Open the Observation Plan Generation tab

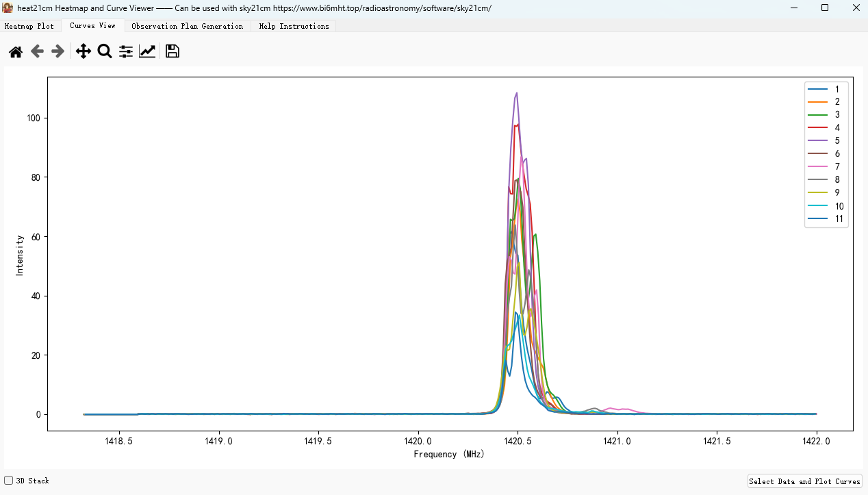point(187,26)
